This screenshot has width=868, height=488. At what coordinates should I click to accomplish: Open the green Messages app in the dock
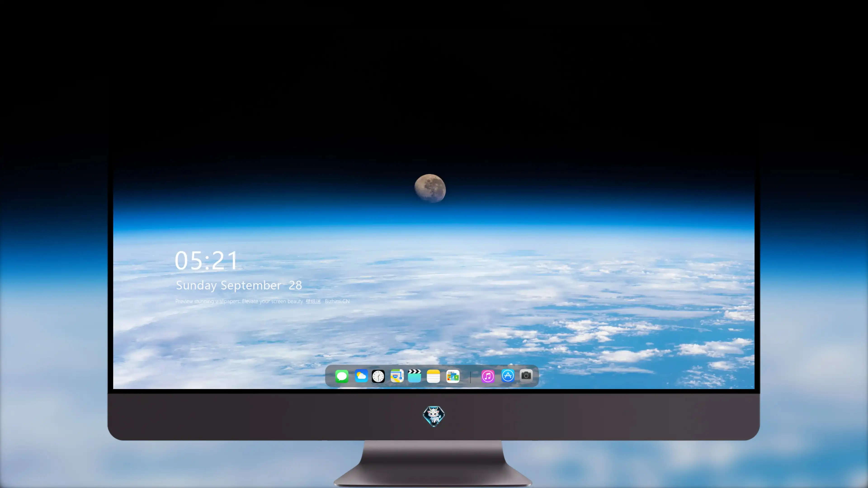click(342, 376)
